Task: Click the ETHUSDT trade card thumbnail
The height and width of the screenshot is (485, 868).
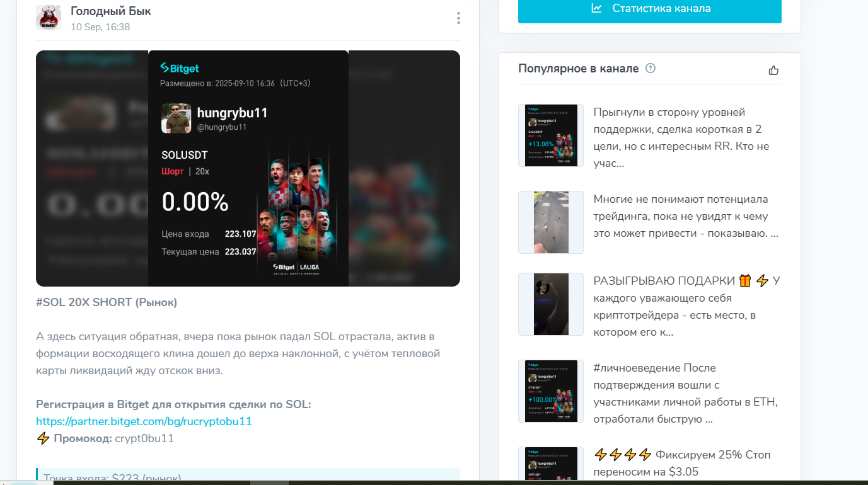Action: pos(550,391)
